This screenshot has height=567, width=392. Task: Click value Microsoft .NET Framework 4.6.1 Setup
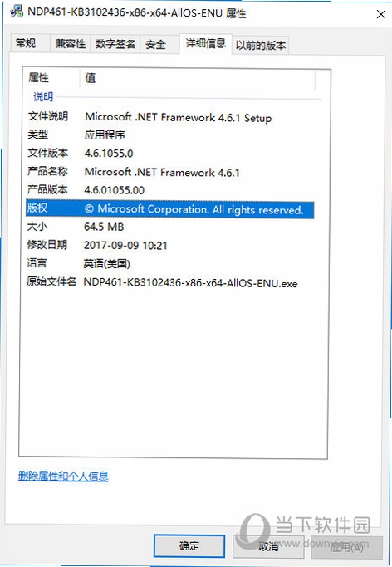click(x=178, y=118)
